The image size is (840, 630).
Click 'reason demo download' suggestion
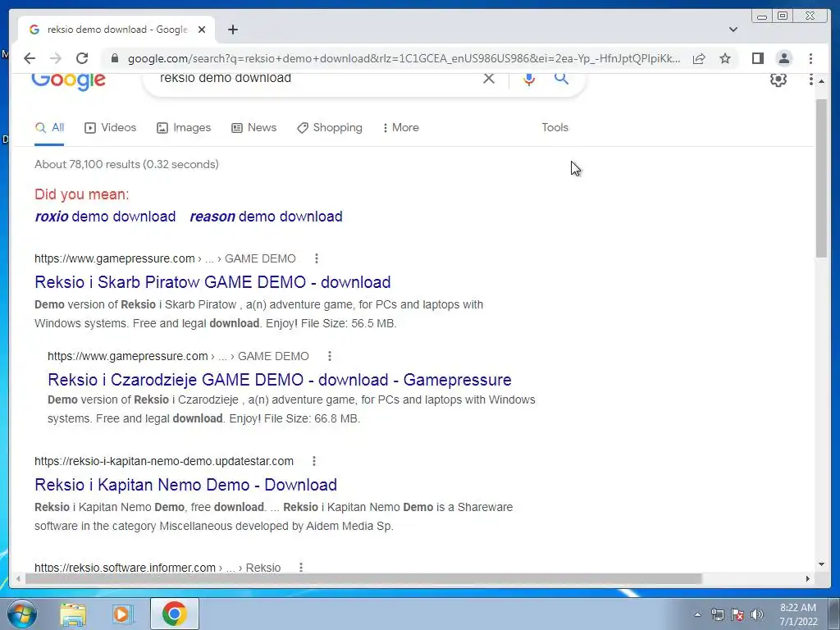point(267,217)
